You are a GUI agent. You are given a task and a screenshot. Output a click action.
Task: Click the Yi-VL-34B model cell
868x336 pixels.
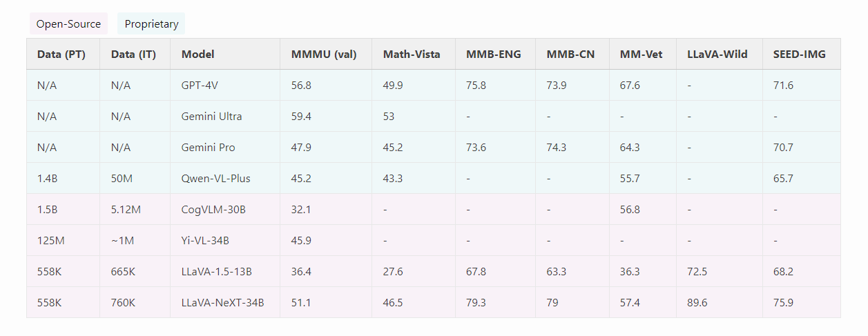click(x=206, y=241)
